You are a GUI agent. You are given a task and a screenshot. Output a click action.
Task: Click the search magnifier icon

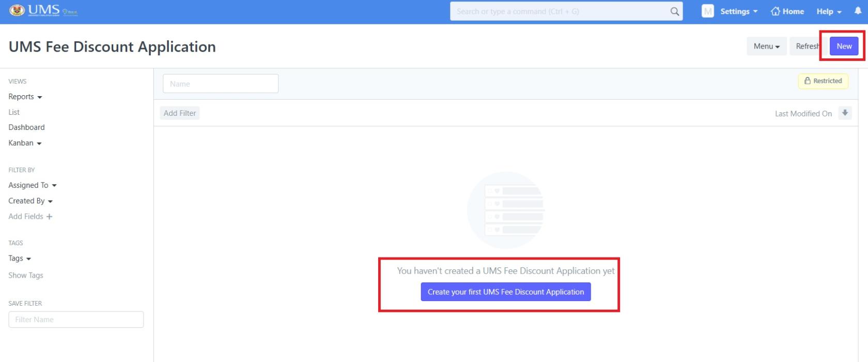click(674, 11)
